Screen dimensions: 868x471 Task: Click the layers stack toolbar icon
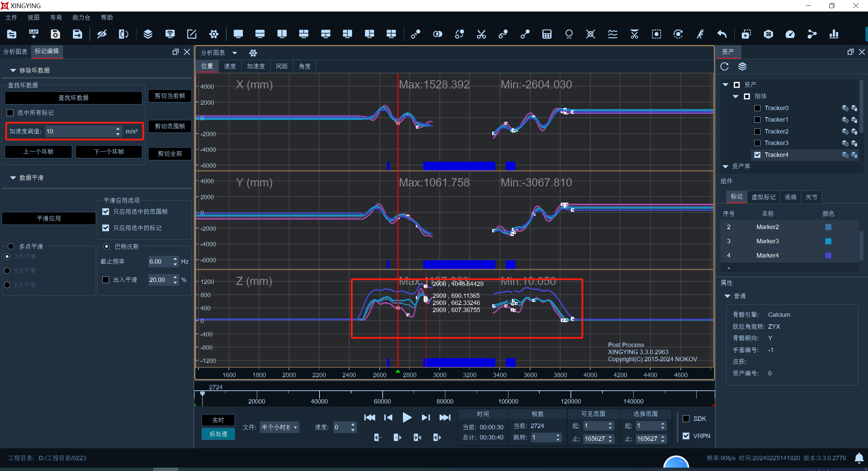[148, 34]
